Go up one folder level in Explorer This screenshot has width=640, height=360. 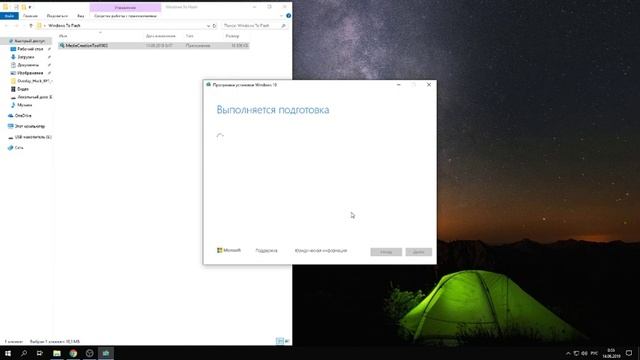pos(31,26)
